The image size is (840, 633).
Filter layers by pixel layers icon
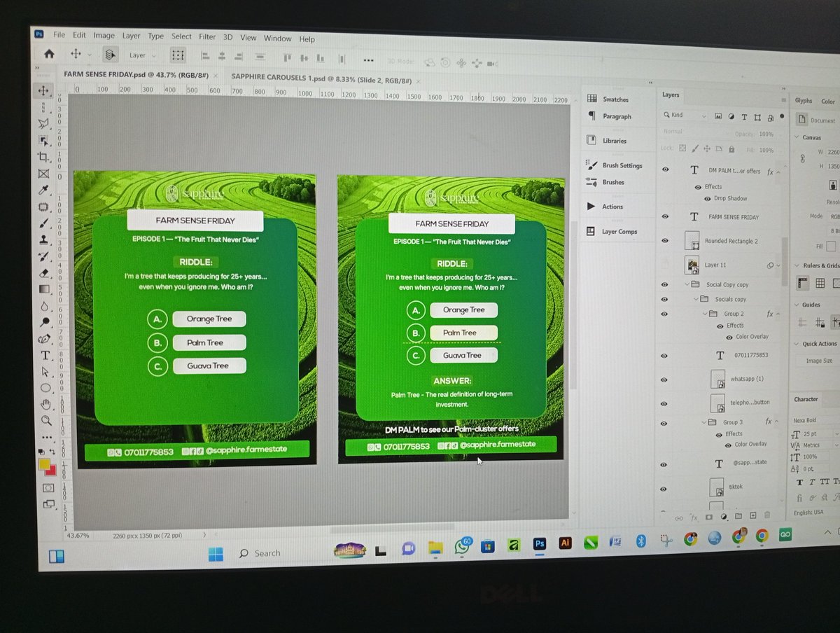point(719,116)
